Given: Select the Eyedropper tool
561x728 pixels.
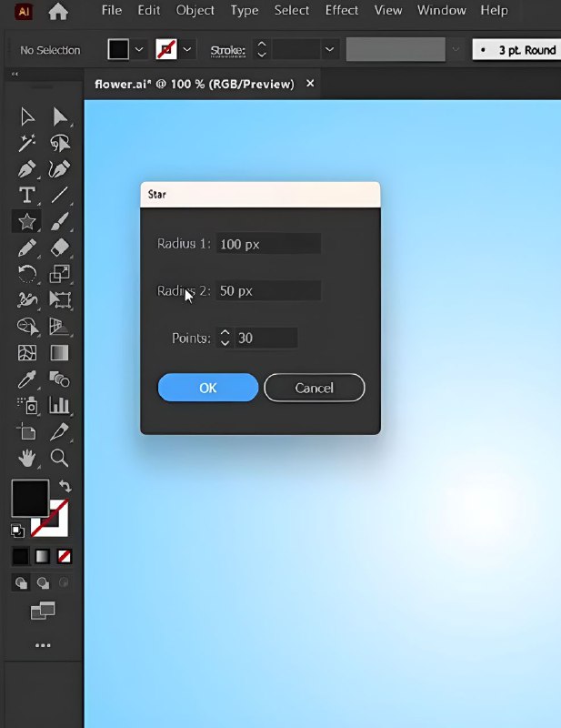Looking at the screenshot, I should click(27, 379).
